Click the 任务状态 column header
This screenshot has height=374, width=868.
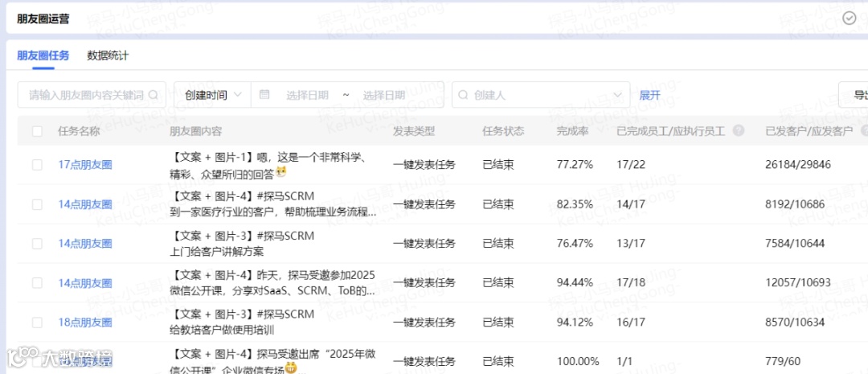coord(503,131)
